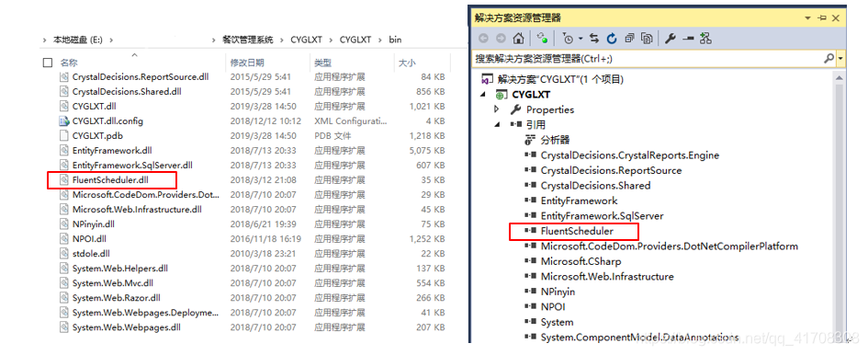Select the 解决方案"CYGLXT" solution node
The height and width of the screenshot is (355, 868).
click(560, 79)
